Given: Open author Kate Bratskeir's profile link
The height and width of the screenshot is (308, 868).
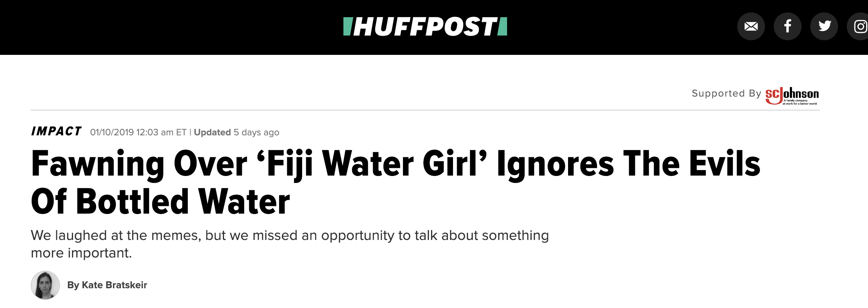Looking at the screenshot, I should [107, 285].
